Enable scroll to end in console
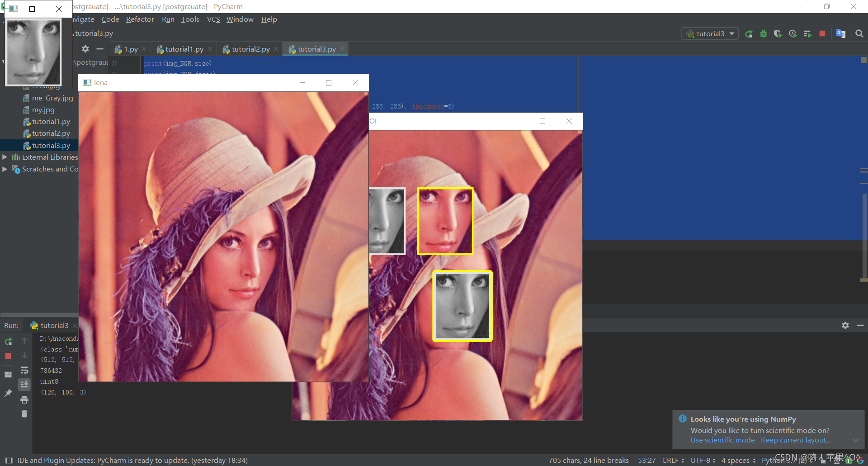The width and height of the screenshot is (868, 466). (x=24, y=384)
